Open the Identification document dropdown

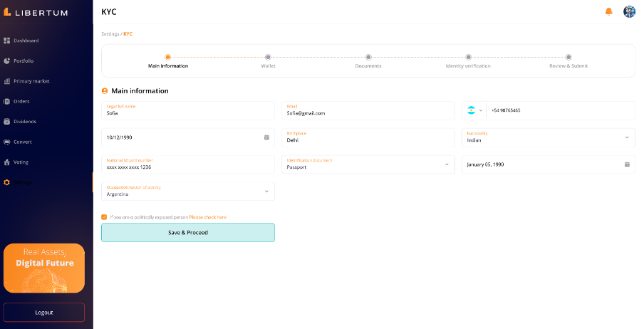pos(447,164)
